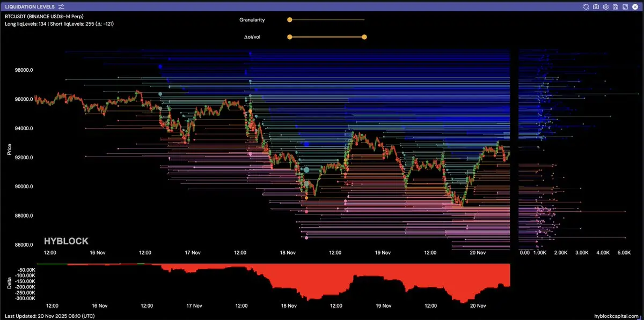The height and width of the screenshot is (320, 644).
Task: Click the 90000.0 price axis label
Action: (24, 187)
